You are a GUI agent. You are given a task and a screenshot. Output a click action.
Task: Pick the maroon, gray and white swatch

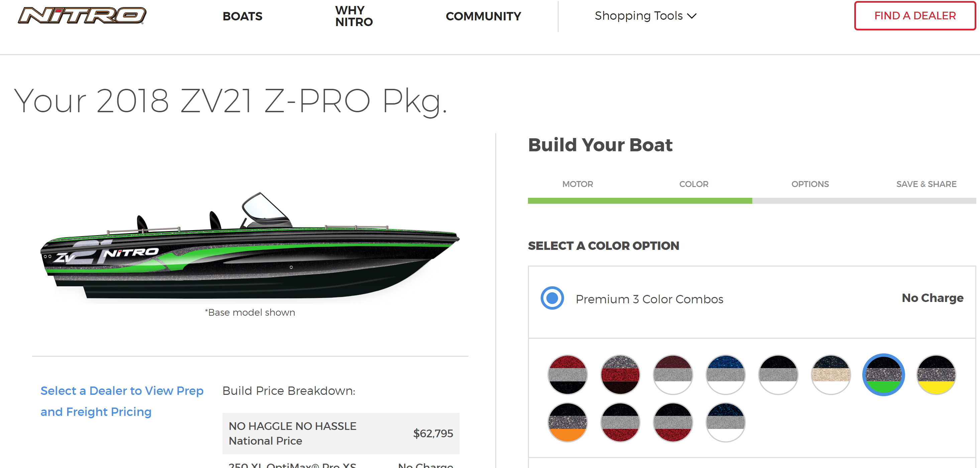673,374
